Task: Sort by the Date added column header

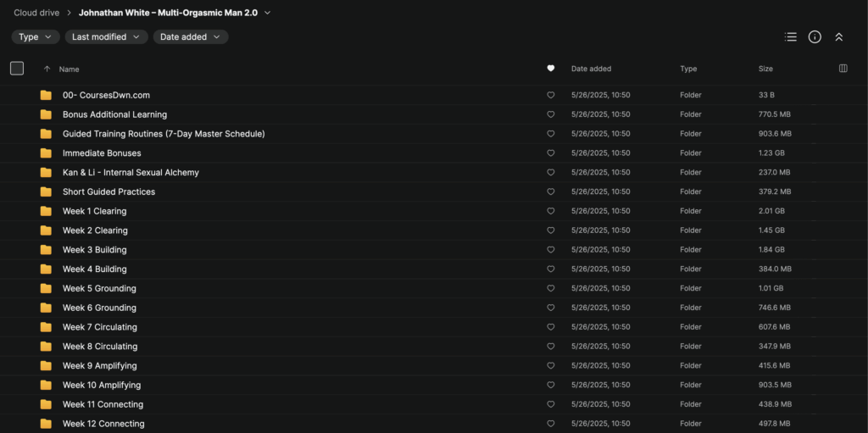Action: pos(591,69)
